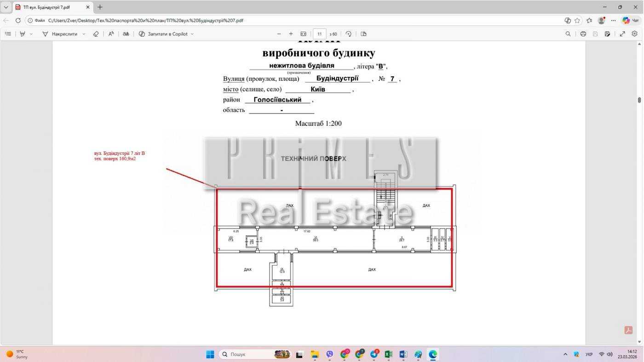Click the Накреслити draw button
Image resolution: width=644 pixels, height=362 pixels.
[x=60, y=34]
